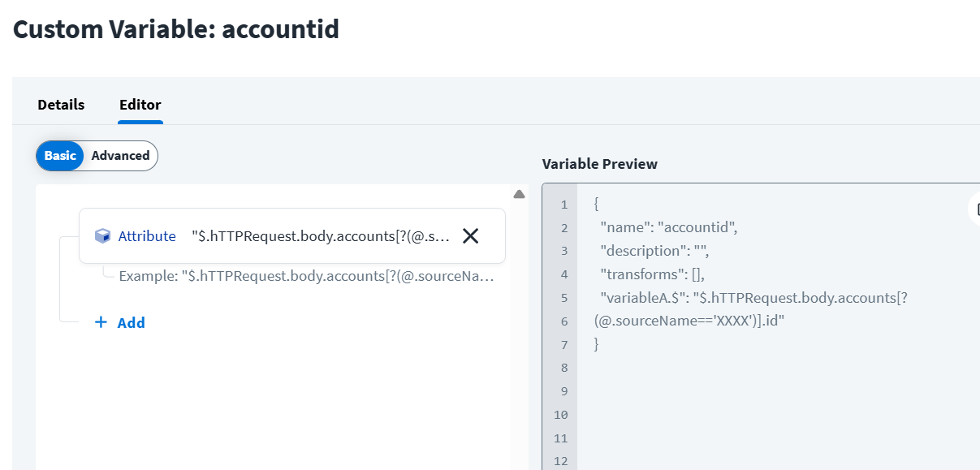The height and width of the screenshot is (470, 980).
Task: Remove the Attribute with the X icon
Action: click(470, 236)
